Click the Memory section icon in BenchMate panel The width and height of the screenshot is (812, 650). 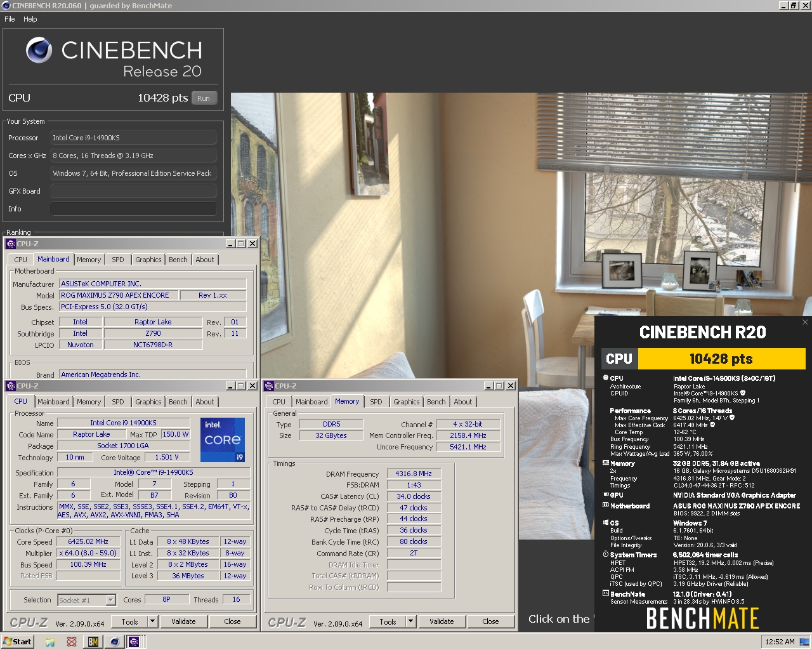point(606,463)
